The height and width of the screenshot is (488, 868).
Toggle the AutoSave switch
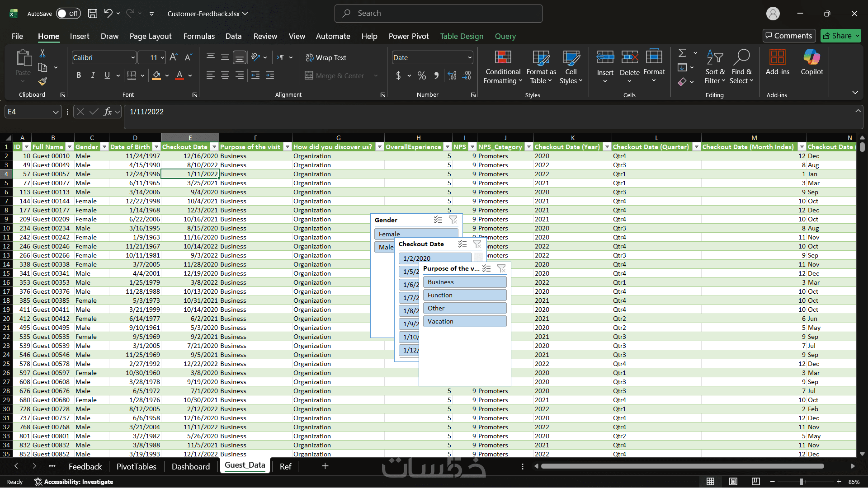coord(68,14)
